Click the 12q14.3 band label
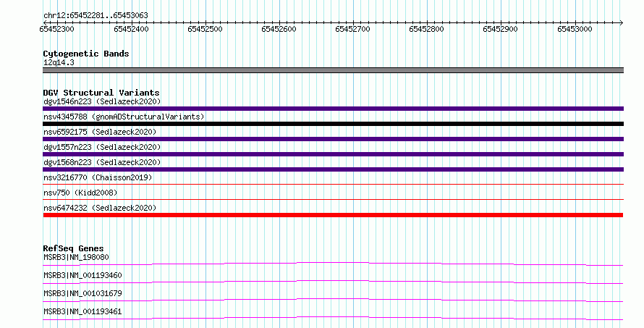 click(59, 62)
